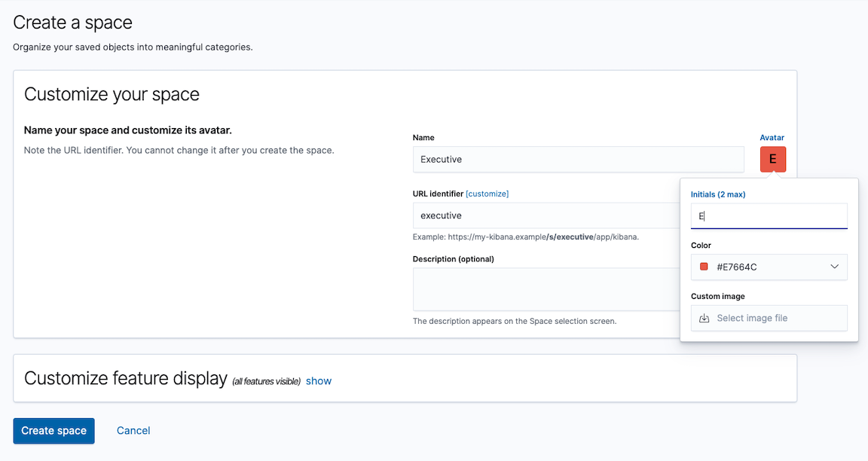Focus the Initials input box

click(x=769, y=216)
